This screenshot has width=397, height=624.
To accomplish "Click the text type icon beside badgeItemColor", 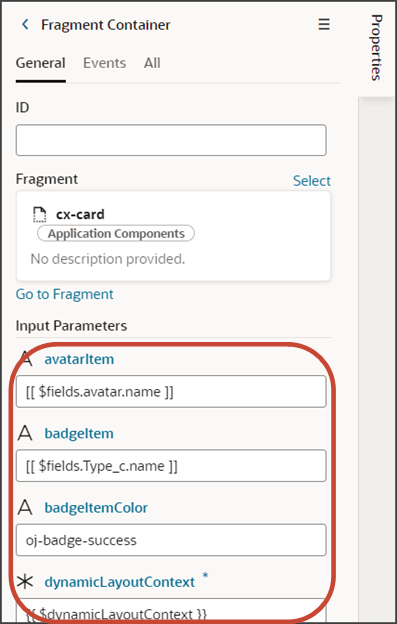I will tap(25, 507).
